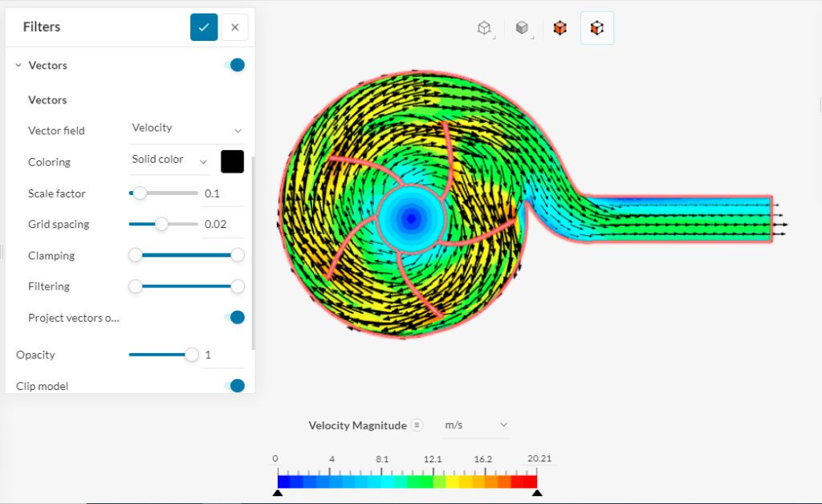Collapse the Vectors section chevron
Image resolution: width=822 pixels, height=504 pixels.
18,65
